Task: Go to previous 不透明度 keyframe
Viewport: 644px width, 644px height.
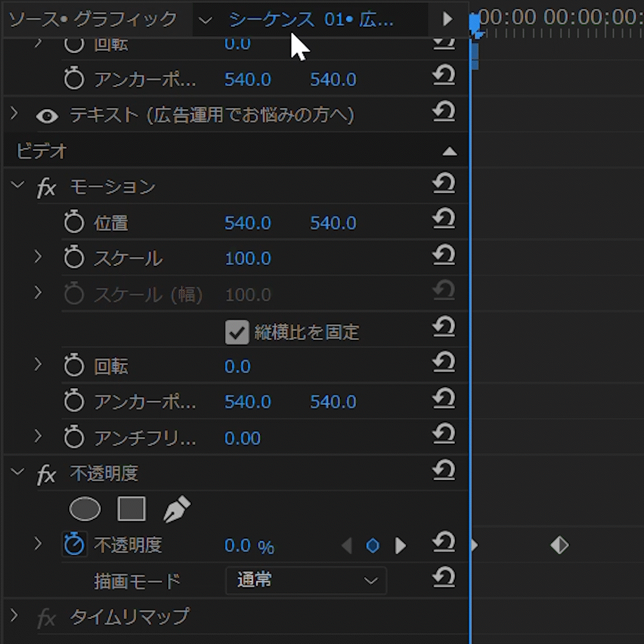Action: point(346,546)
